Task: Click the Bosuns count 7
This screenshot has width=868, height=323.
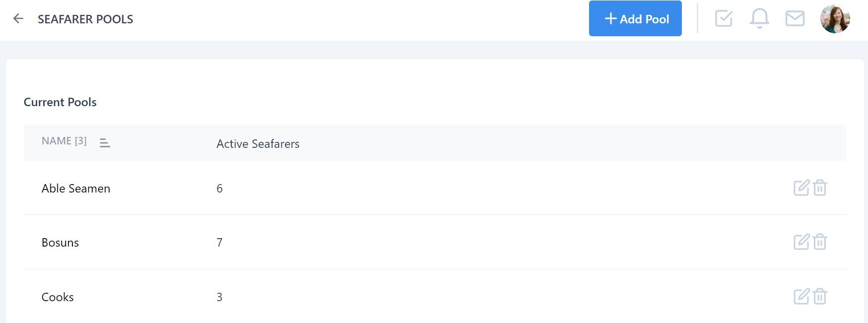Action: click(x=219, y=243)
